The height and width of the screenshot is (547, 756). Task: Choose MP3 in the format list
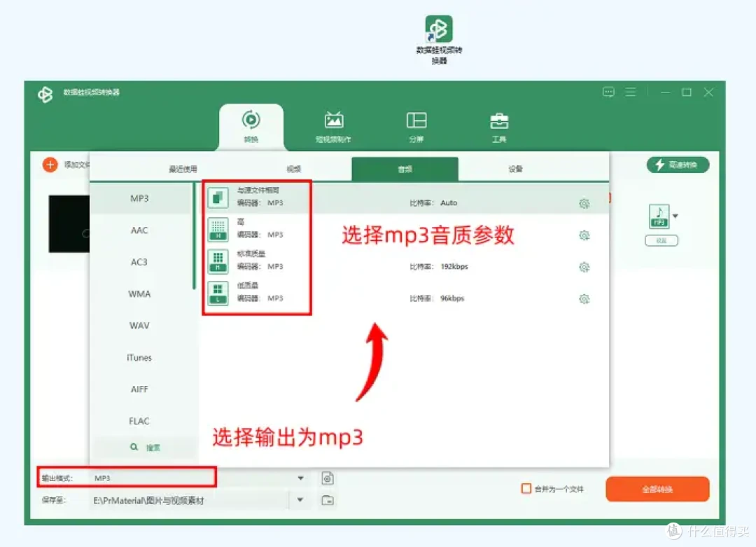139,198
